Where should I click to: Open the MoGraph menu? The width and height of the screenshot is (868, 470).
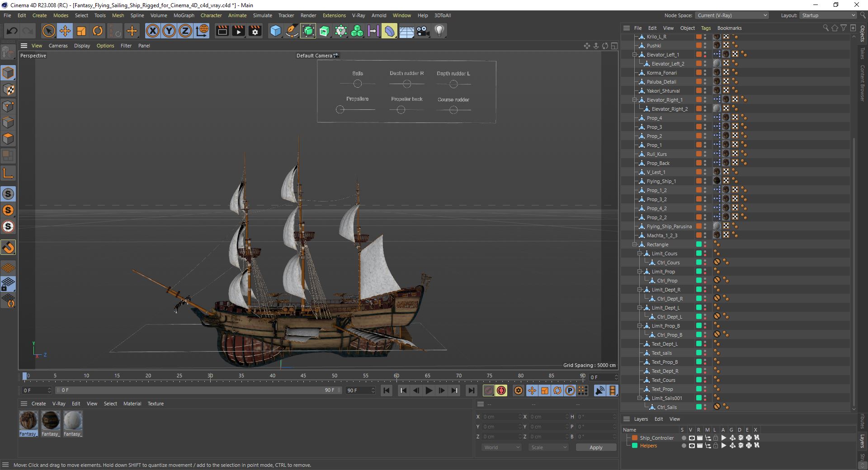[x=184, y=15]
